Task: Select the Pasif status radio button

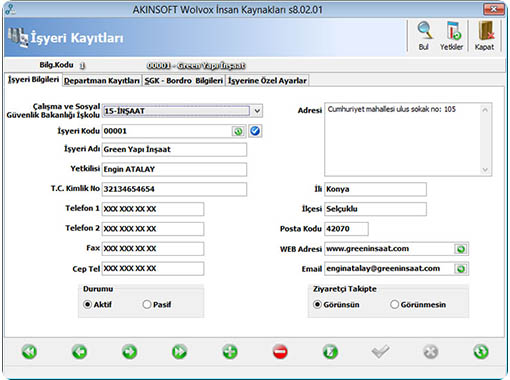Action: [x=147, y=304]
